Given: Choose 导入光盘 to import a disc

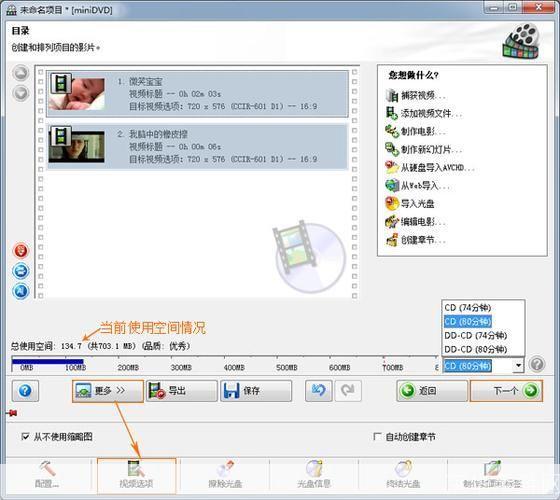Looking at the screenshot, I should pos(410,204).
